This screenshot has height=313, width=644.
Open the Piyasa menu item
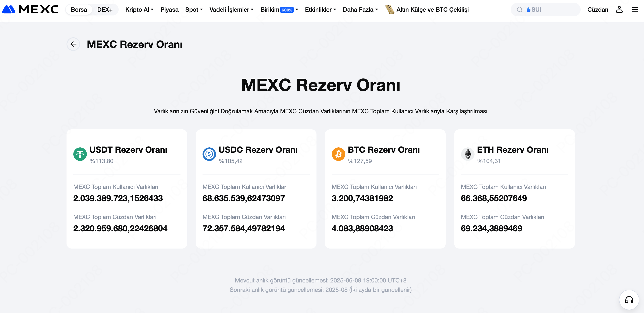click(169, 10)
